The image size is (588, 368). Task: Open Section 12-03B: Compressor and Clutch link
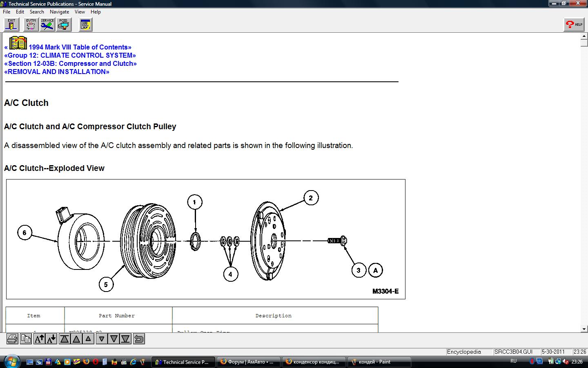tap(72, 63)
